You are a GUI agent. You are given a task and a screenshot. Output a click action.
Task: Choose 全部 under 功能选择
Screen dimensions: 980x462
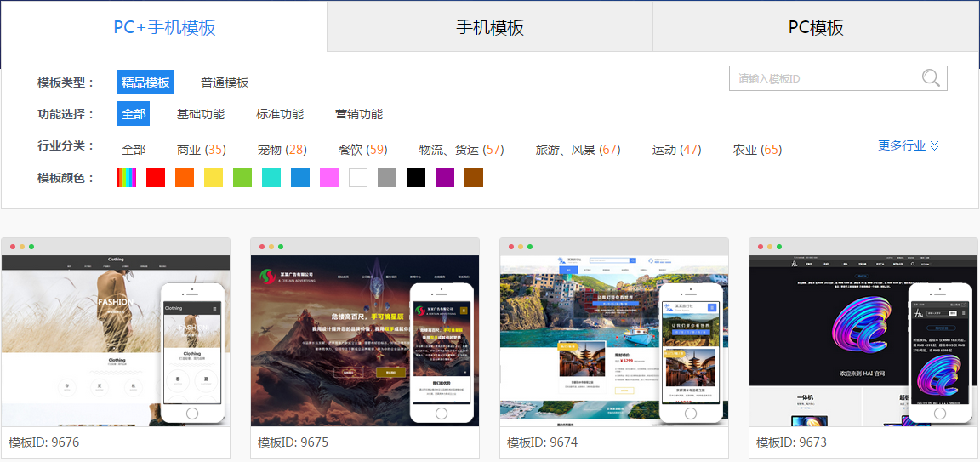pos(134,114)
